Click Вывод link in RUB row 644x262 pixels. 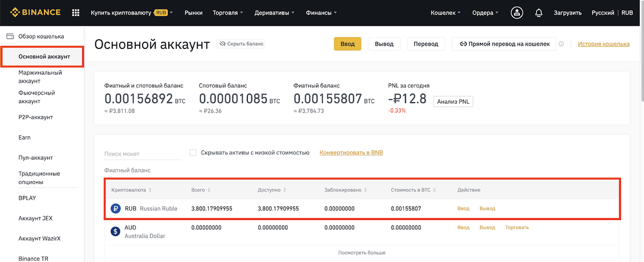point(487,208)
